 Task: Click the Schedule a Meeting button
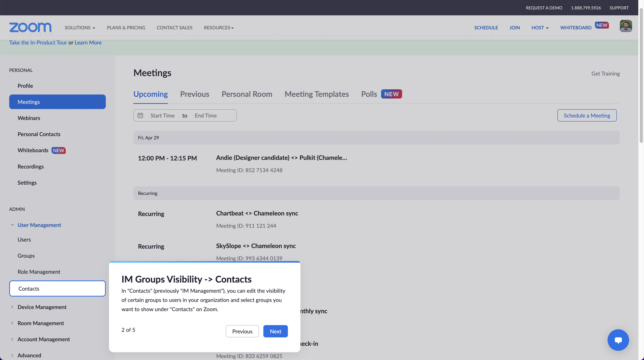[x=587, y=116]
